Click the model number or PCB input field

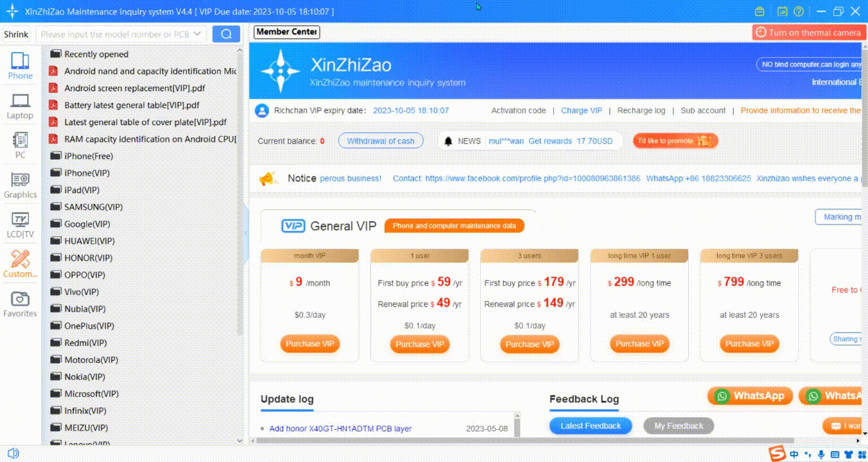point(114,35)
